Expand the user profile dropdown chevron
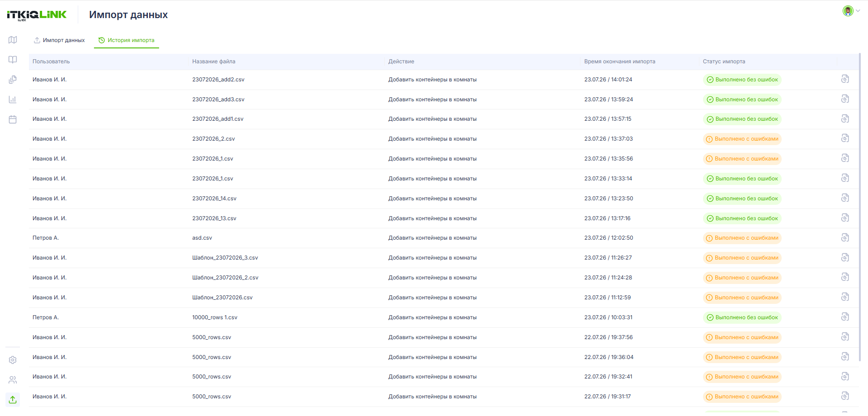This screenshot has height=416, width=868. click(858, 11)
